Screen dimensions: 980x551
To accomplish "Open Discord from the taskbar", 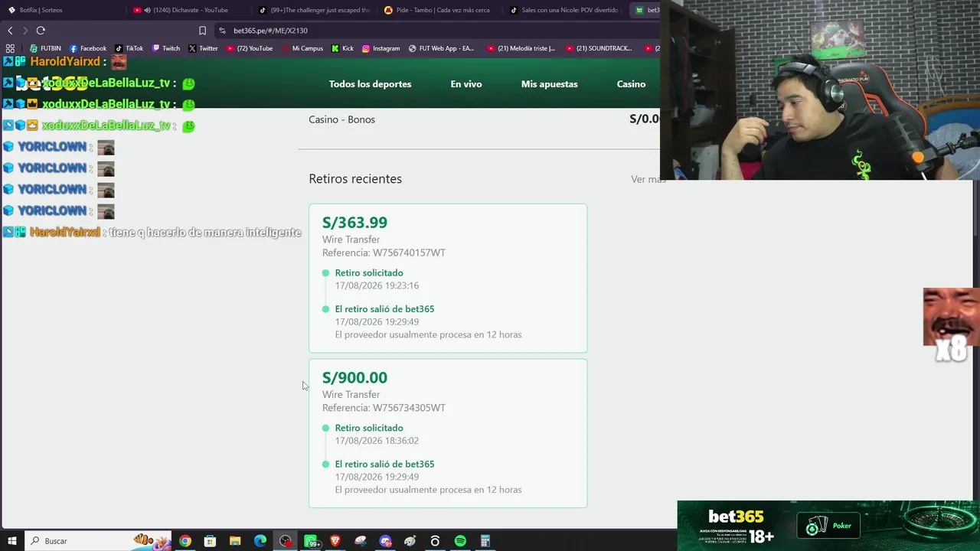I will [x=385, y=541].
